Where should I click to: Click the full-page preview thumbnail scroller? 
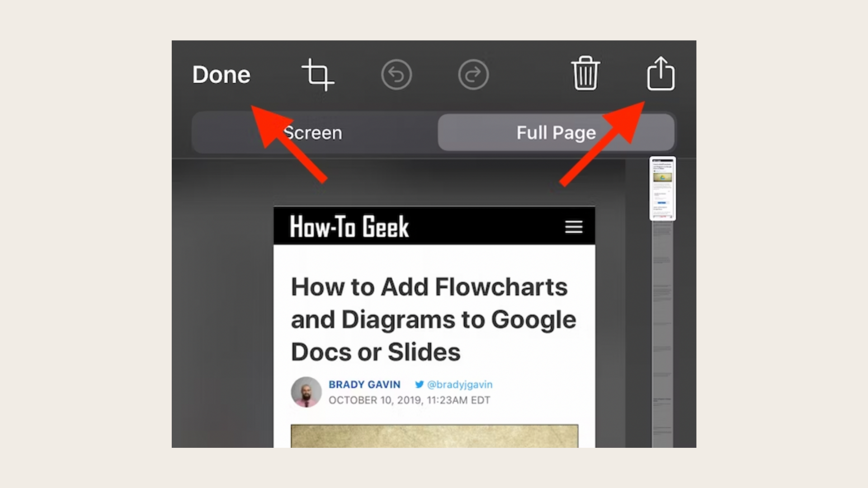click(663, 188)
